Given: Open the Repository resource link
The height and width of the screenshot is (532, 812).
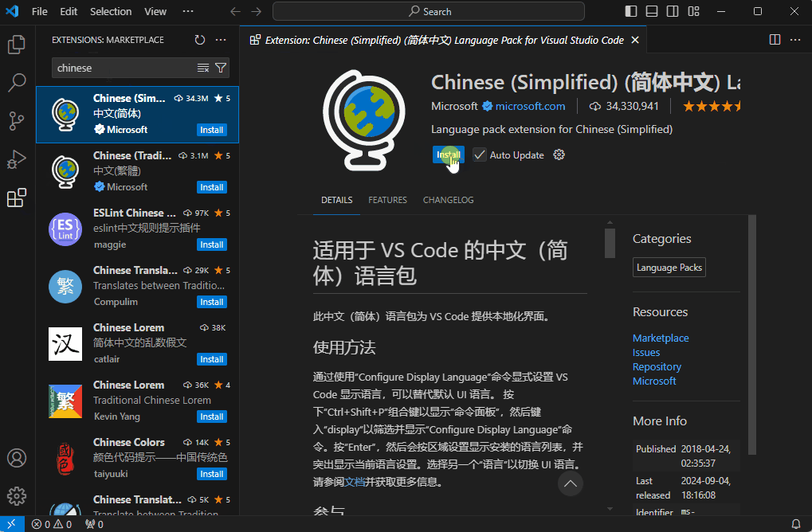Looking at the screenshot, I should [657, 366].
